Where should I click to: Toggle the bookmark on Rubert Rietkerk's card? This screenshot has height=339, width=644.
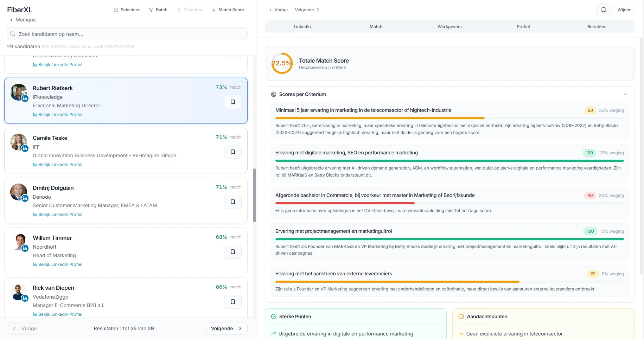click(232, 102)
